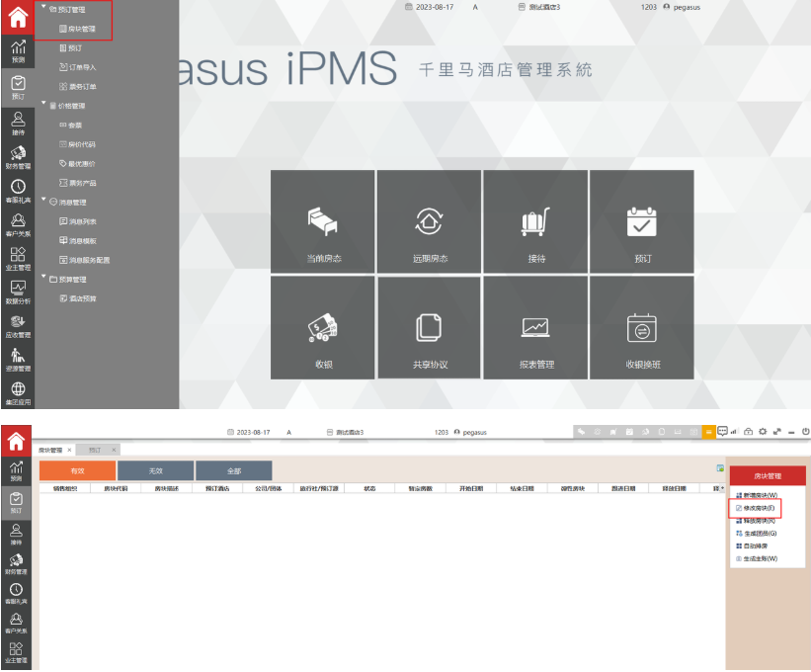Open 接待 reception sidebar icon on the home screen
Screen dimensions: 811x672
(x=18, y=124)
